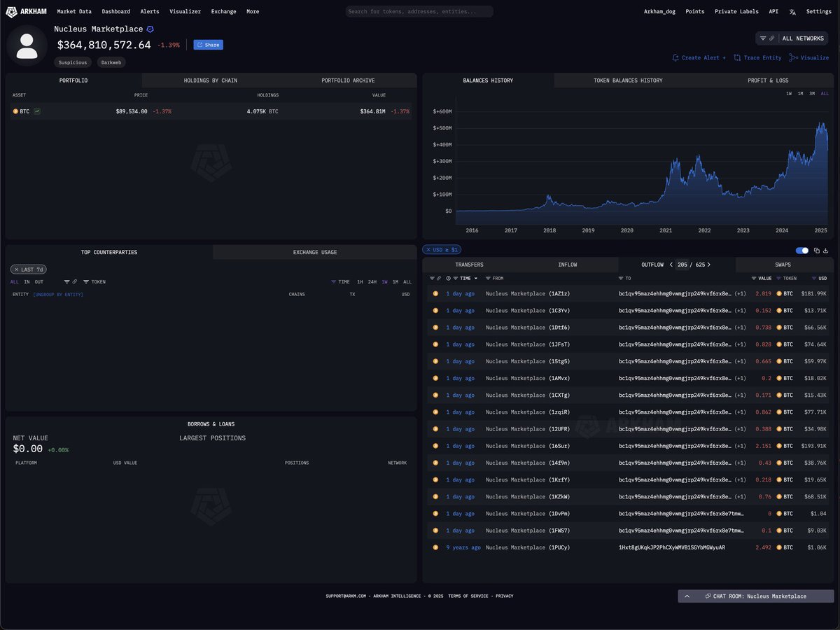Open Market Data in top navigation

click(74, 12)
